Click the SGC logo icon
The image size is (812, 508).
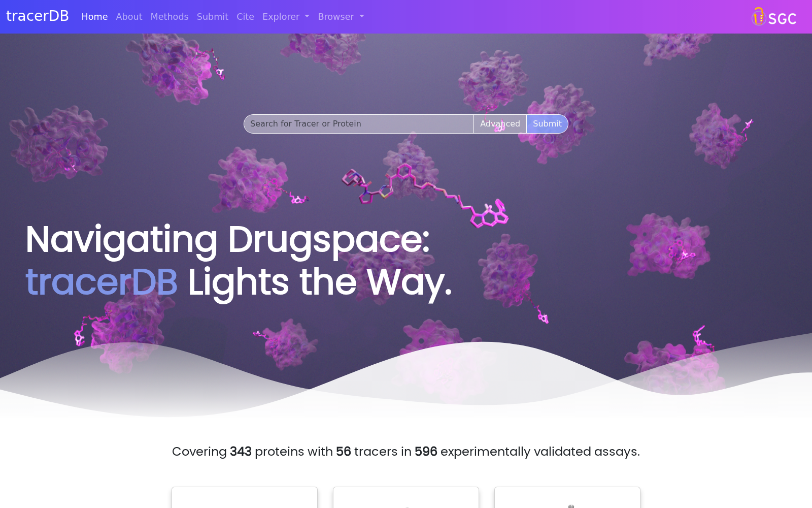click(x=774, y=17)
